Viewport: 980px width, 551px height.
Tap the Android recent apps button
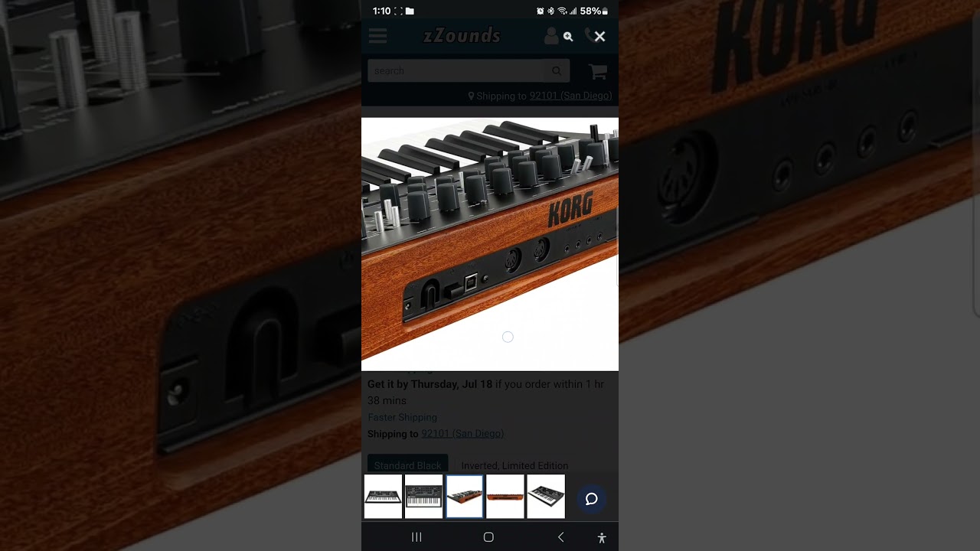[416, 537]
